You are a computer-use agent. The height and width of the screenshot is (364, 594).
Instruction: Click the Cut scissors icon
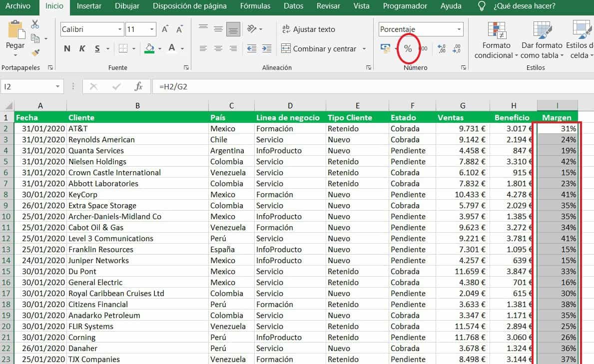(35, 24)
